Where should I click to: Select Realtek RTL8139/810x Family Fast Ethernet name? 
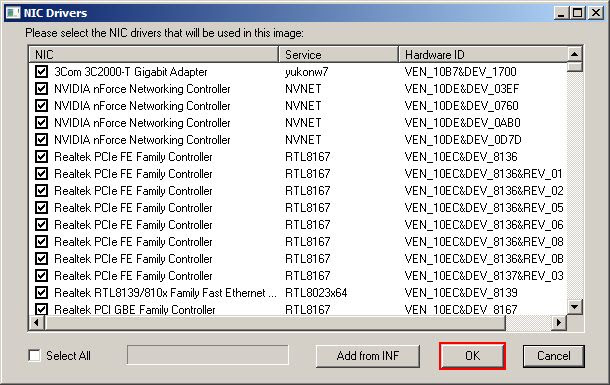point(165,292)
